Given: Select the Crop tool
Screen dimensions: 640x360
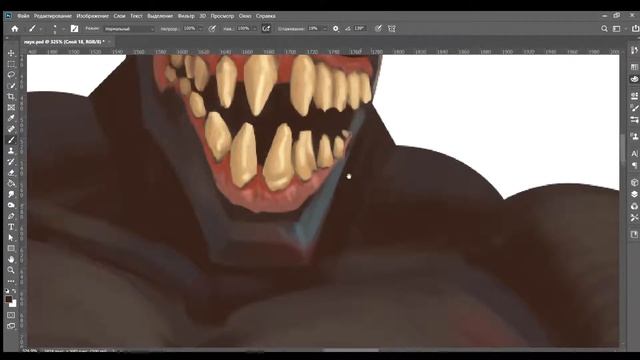Looking at the screenshot, I should [11, 97].
